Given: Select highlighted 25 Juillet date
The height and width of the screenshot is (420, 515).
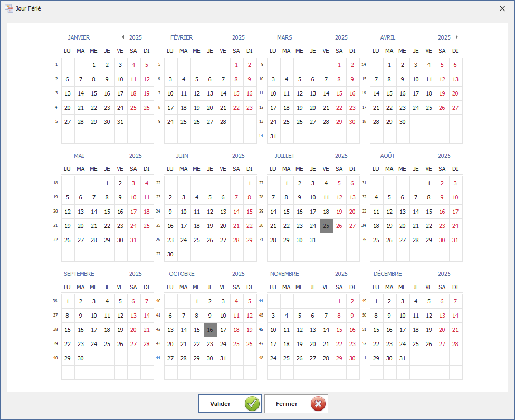Looking at the screenshot, I should [326, 226].
